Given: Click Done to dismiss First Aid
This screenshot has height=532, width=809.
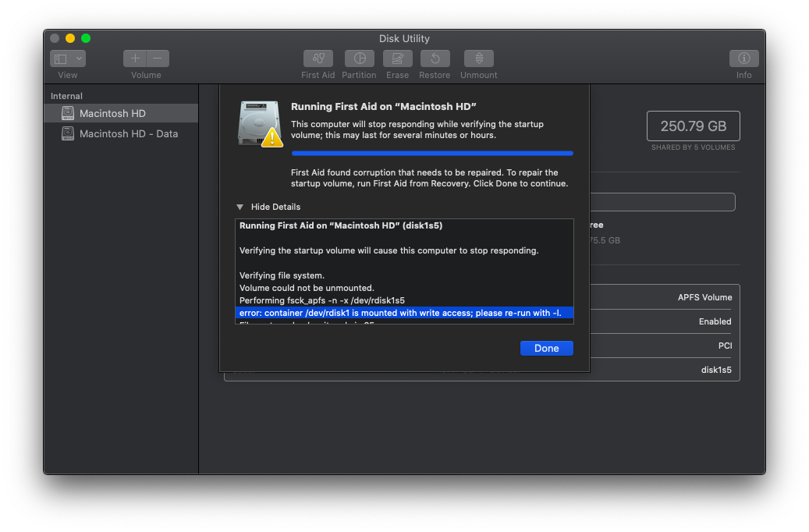Looking at the screenshot, I should coord(546,349).
